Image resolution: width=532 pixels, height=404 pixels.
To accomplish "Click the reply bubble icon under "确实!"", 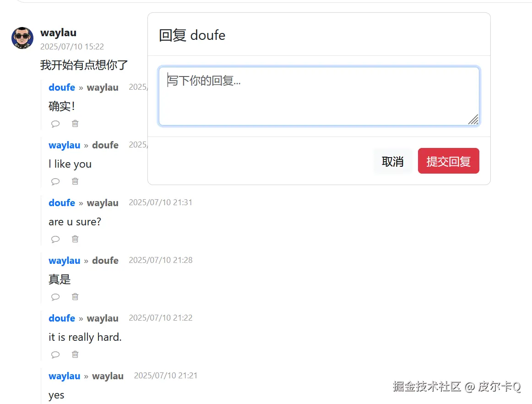I will click(x=55, y=123).
